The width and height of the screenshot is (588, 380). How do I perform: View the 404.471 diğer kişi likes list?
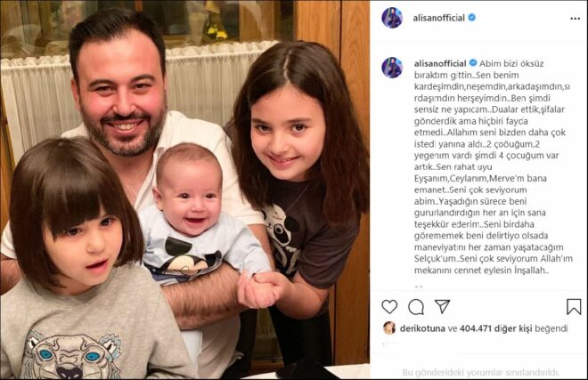pyautogui.click(x=495, y=328)
